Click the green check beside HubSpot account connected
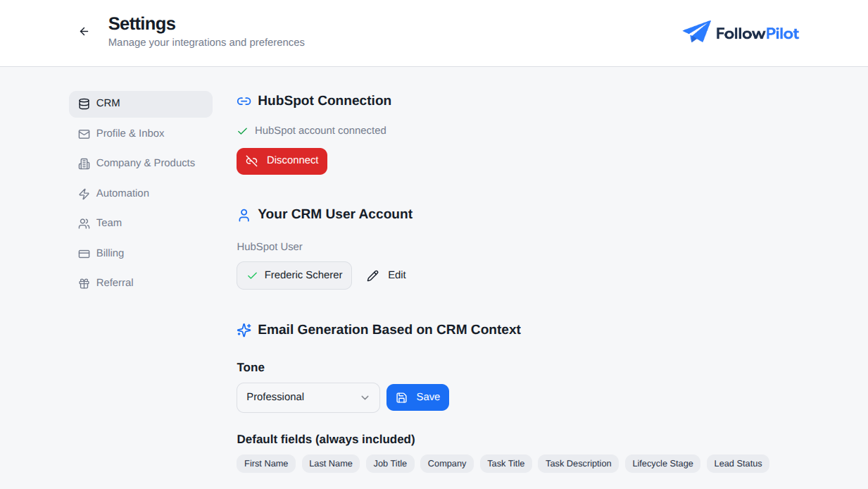The image size is (868, 489). pyautogui.click(x=243, y=131)
